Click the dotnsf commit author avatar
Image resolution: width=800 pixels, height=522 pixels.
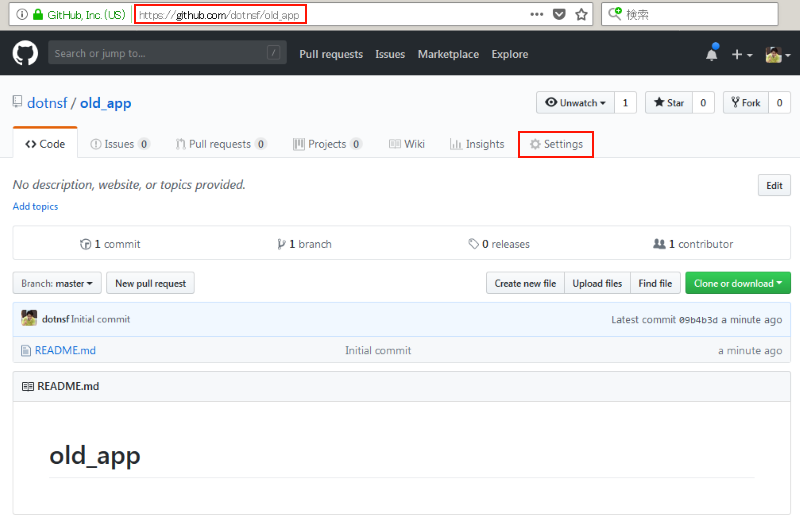[x=29, y=318]
